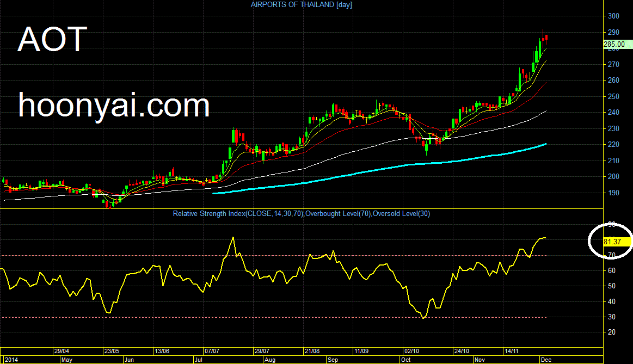Click the 300 price axis label
This screenshot has height=364, width=633.
point(613,16)
